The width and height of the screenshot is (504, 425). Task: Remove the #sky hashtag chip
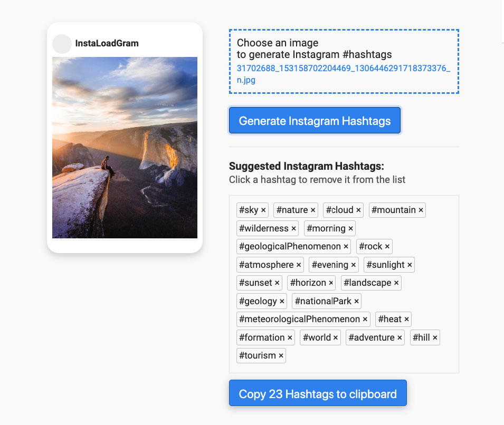tap(252, 210)
